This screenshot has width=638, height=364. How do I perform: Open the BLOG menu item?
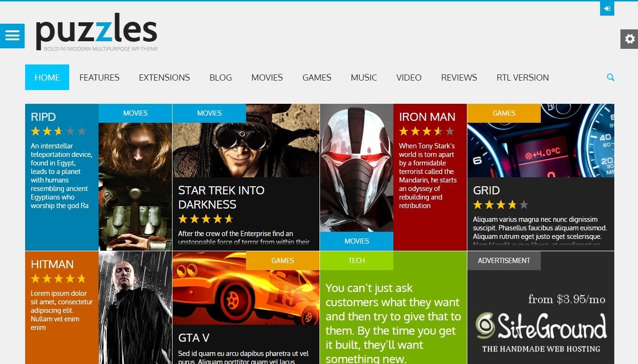pos(220,77)
